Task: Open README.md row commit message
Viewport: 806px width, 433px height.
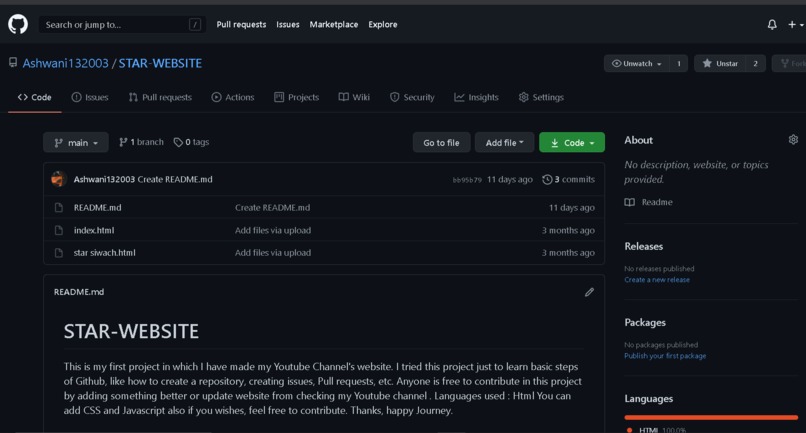Action: 272,208
